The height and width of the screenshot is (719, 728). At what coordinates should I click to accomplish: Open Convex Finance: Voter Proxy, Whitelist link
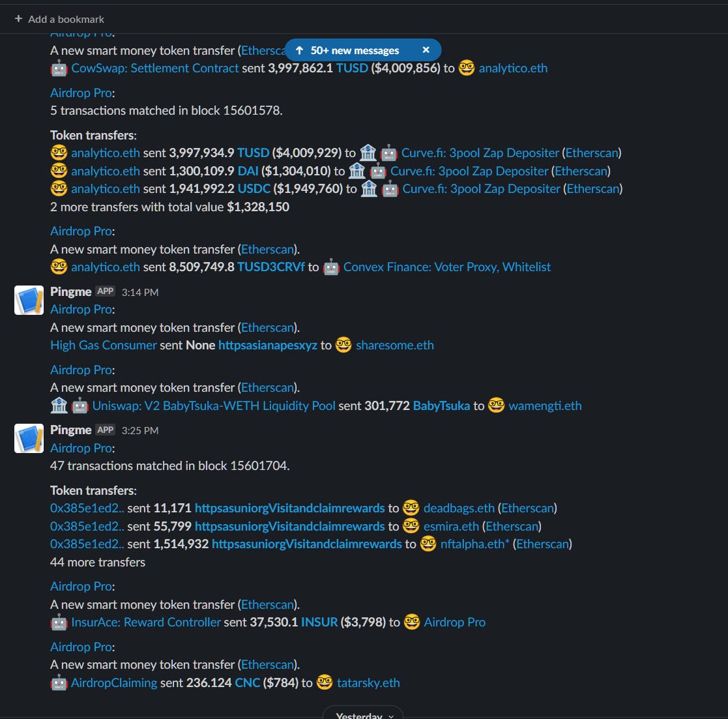[x=446, y=267]
